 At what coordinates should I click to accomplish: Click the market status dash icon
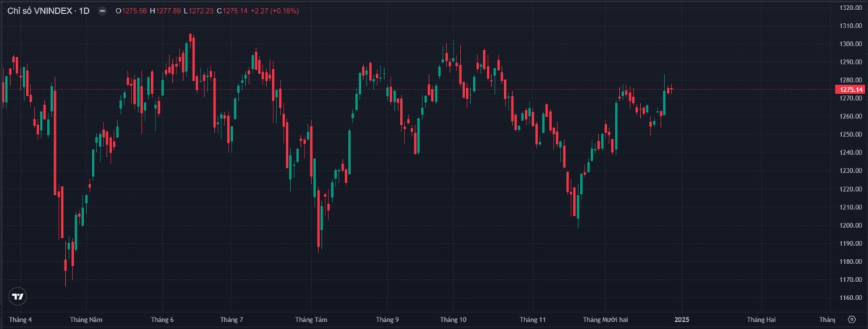coord(101,11)
